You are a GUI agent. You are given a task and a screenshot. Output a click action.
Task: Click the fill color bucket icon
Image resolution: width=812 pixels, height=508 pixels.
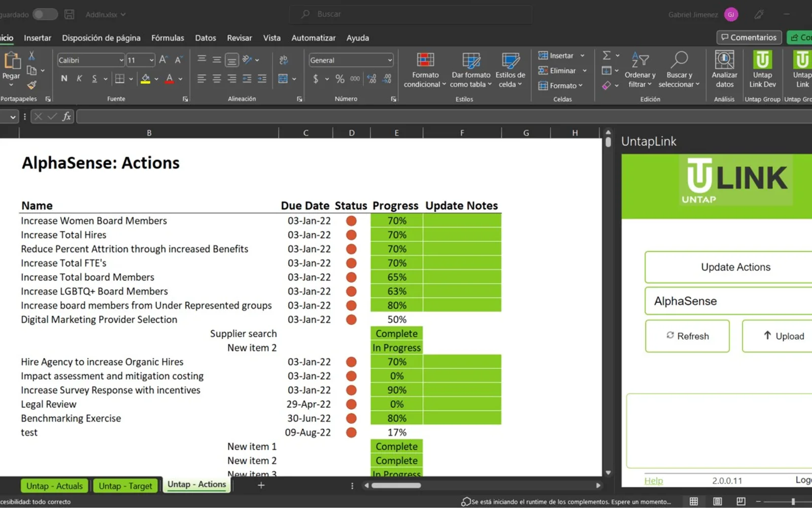coord(146,78)
